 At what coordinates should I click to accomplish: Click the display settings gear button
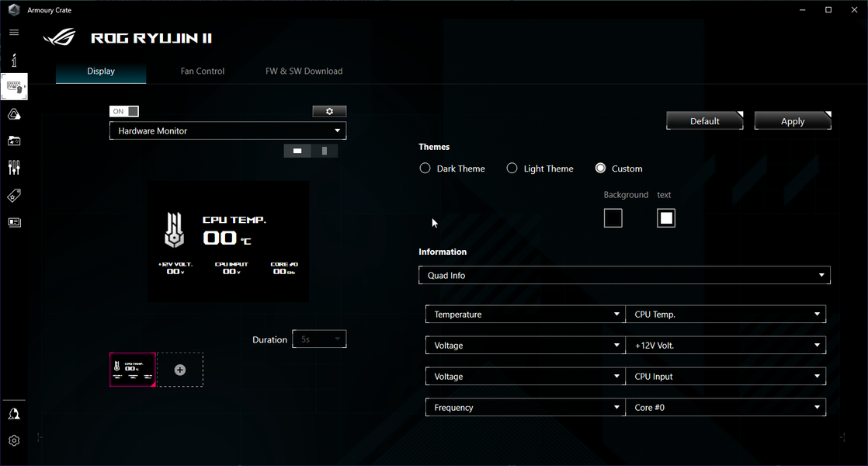point(329,111)
